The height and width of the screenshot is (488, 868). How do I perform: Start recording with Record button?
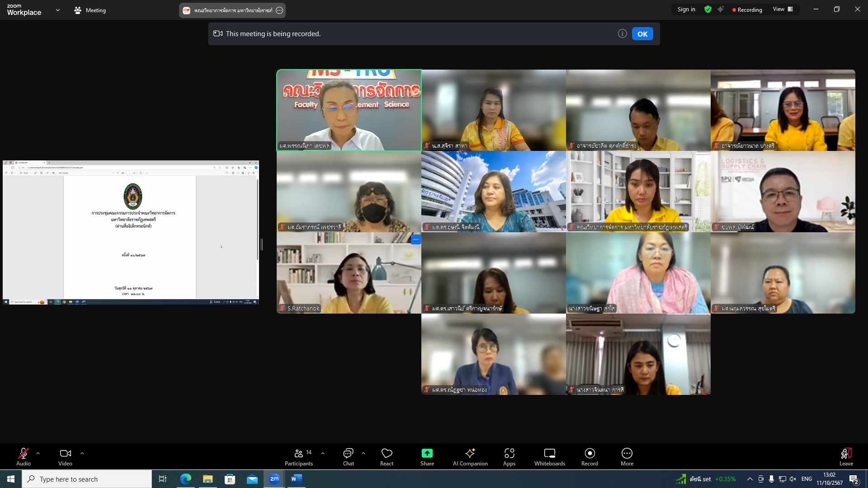pyautogui.click(x=590, y=456)
